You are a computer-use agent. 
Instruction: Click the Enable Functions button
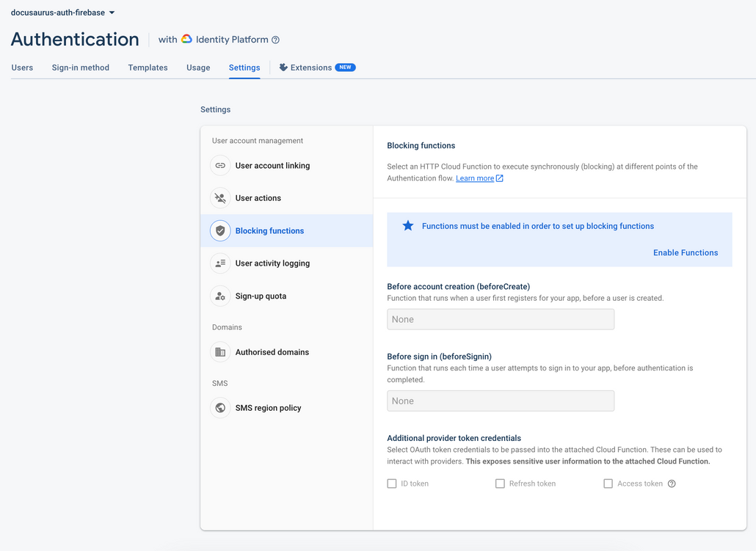point(686,252)
